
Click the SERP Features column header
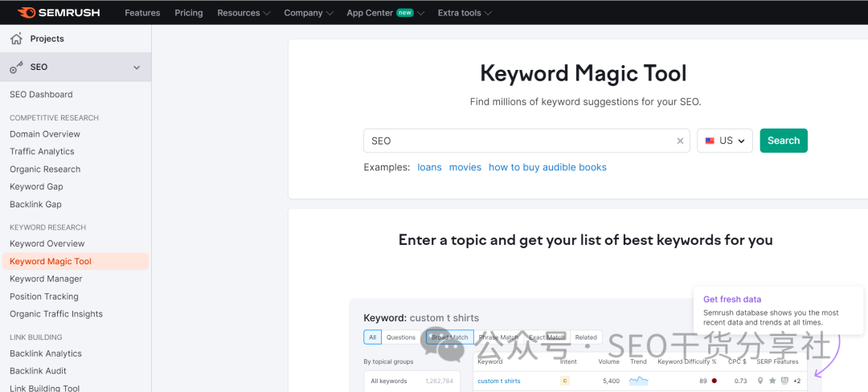coord(777,361)
